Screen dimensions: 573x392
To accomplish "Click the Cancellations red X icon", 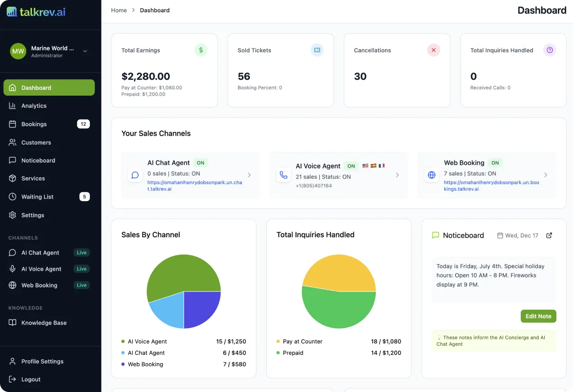I will [x=433, y=50].
